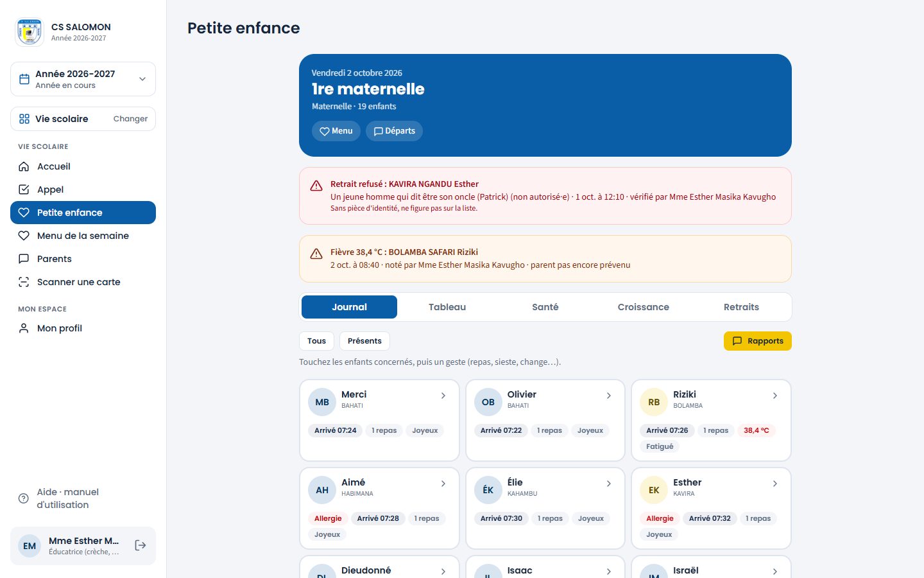Click the Allergie badge on Esther's card

[x=660, y=518]
